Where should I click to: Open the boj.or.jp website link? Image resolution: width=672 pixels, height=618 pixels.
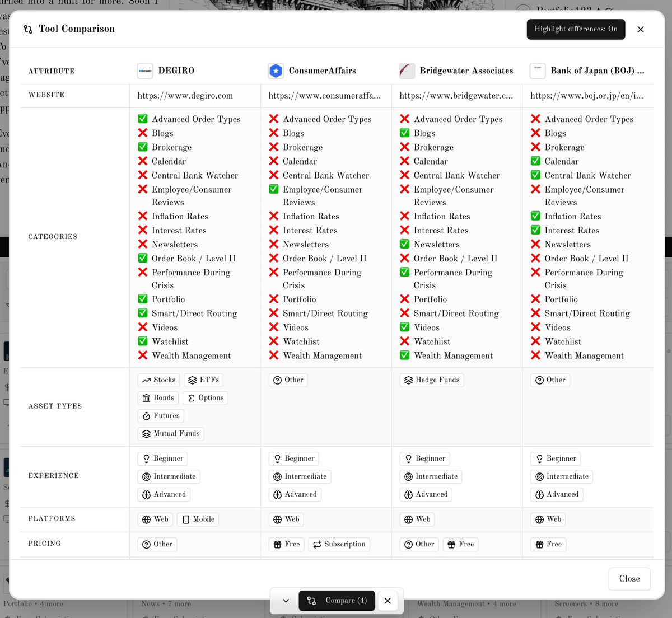(587, 96)
